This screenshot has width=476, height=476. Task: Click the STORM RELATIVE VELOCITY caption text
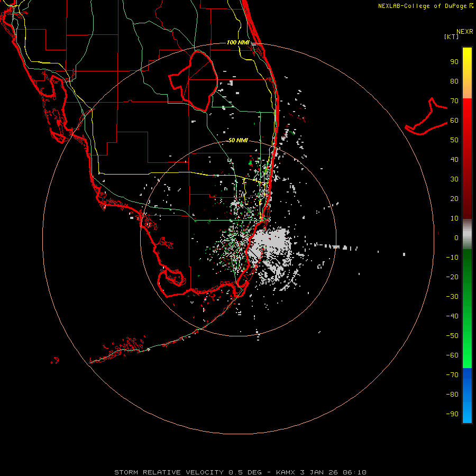click(x=240, y=472)
